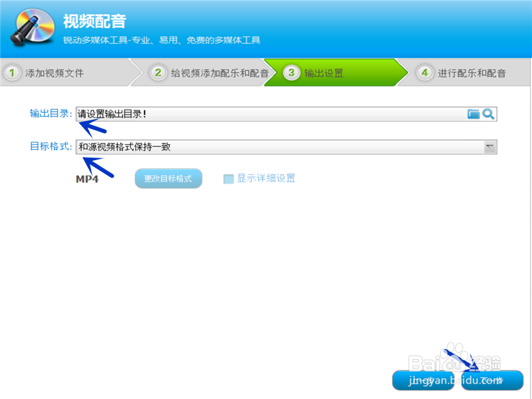Click the blue 上一步 button
Screen dimensions: 532x399
[424, 379]
